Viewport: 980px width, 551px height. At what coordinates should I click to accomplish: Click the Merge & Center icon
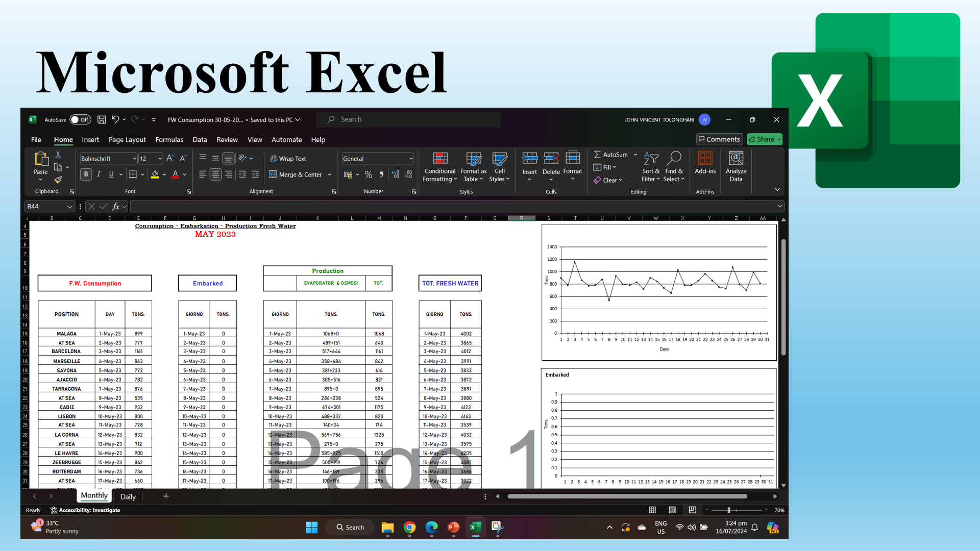coord(273,174)
